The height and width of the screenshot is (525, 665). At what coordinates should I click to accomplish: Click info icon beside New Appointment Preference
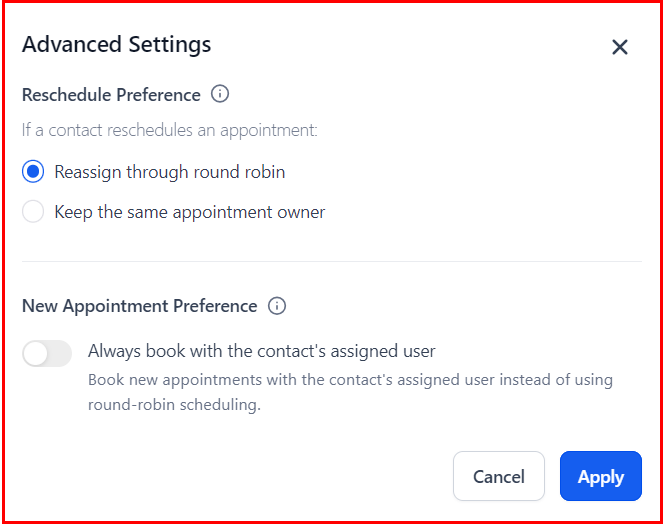tap(277, 306)
